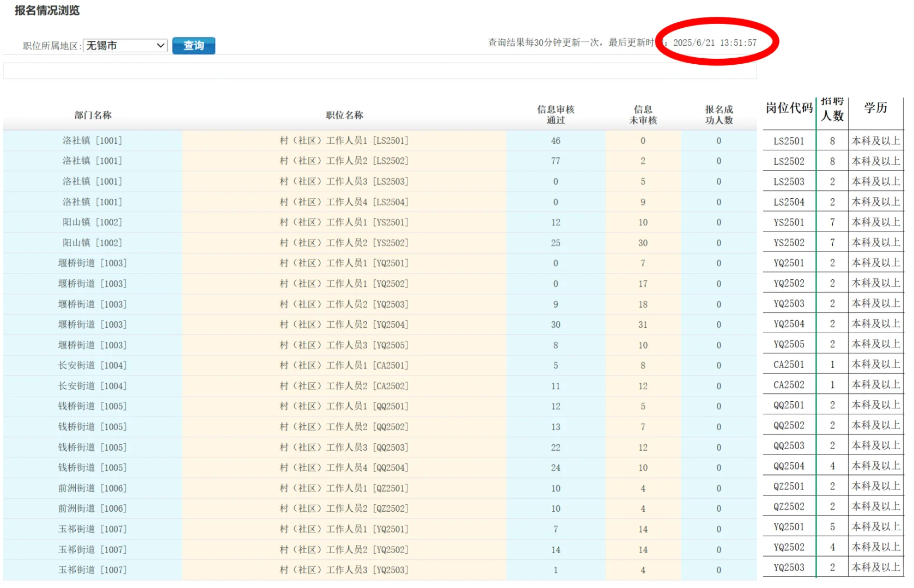Select position 村（社区）工作人员3 [QQ2503]
Viewport: 914px width, 588px height.
click(344, 448)
